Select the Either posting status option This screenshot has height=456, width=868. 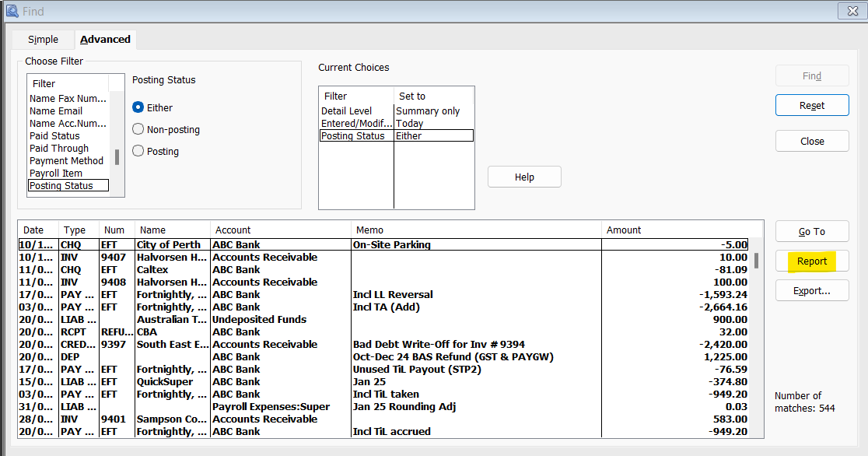click(152, 107)
